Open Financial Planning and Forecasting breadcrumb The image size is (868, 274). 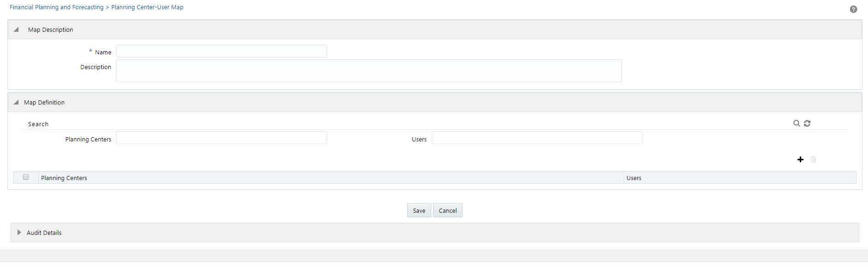[57, 7]
